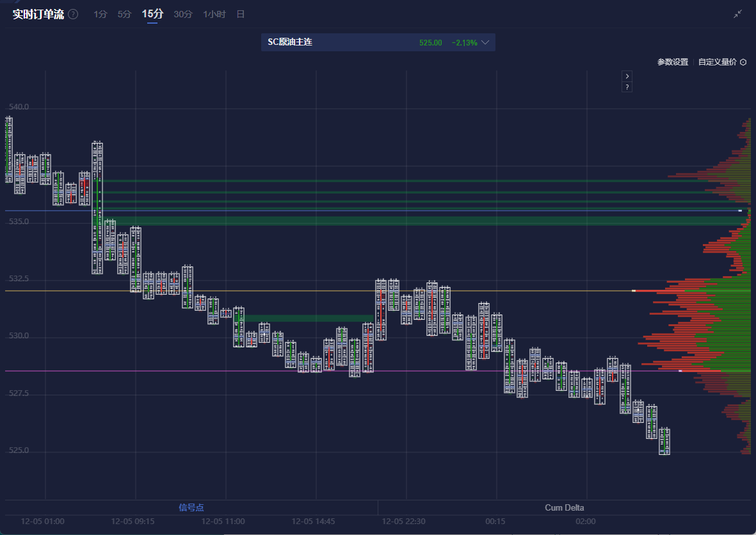Open 自定义量价 custom volume-price
This screenshot has height=535, width=756.
tap(718, 62)
